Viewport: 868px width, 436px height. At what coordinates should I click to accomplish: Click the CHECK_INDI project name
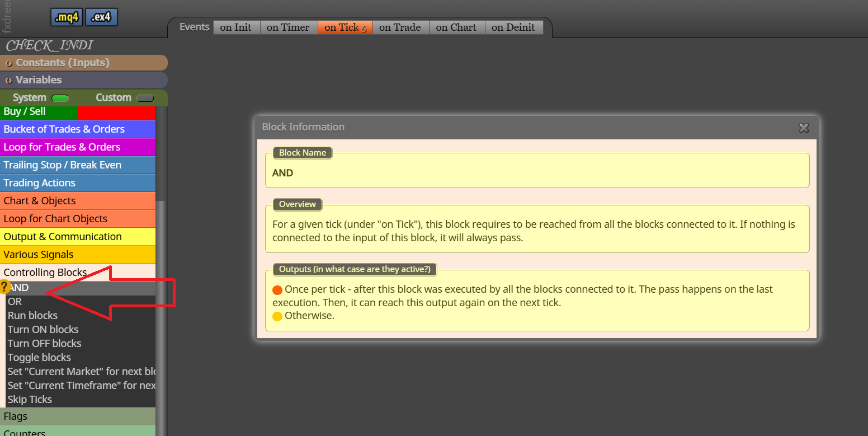point(49,45)
